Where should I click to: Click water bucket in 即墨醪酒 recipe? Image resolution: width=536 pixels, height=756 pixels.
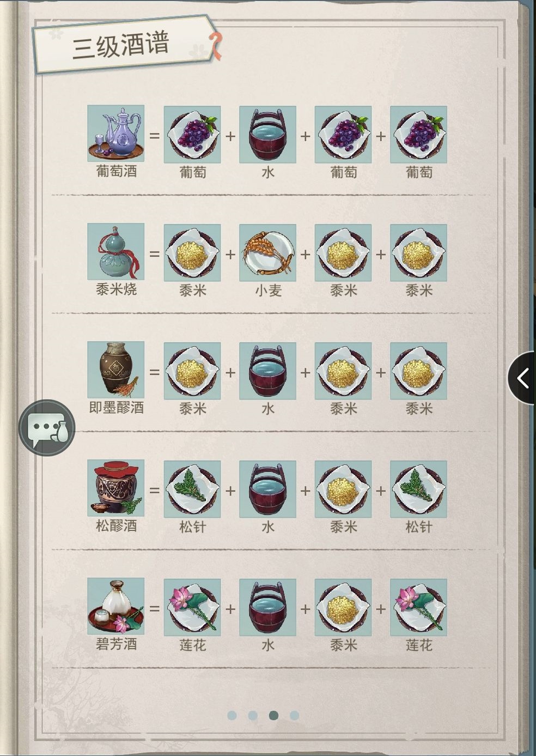267,371
